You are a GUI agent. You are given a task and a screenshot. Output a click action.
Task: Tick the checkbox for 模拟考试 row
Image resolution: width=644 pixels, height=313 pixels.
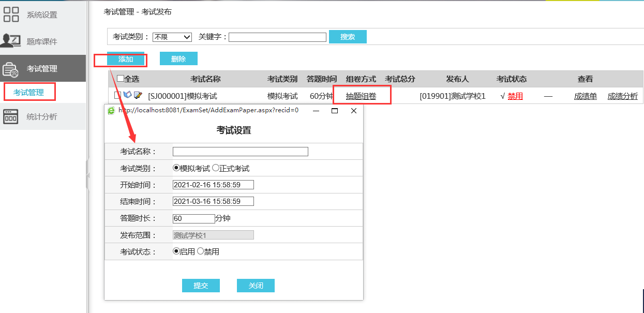point(117,95)
